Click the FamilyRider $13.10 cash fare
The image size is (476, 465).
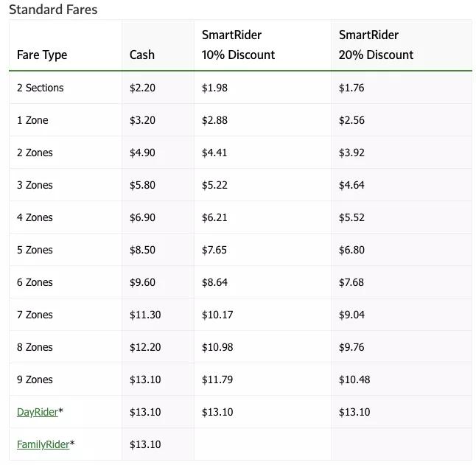[x=145, y=444]
